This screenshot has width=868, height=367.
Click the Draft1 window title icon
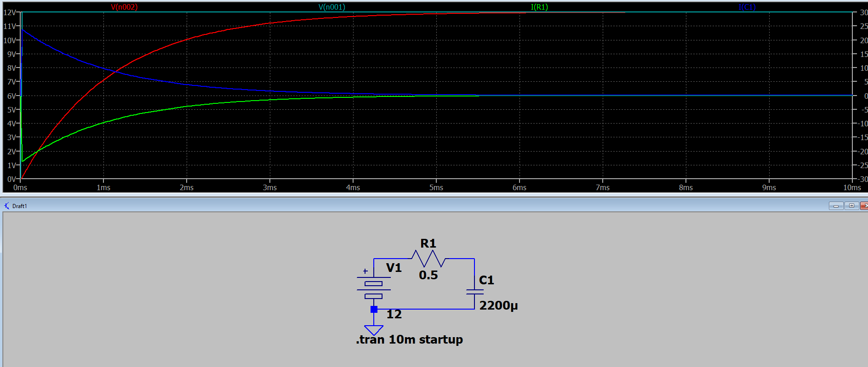tap(6, 206)
